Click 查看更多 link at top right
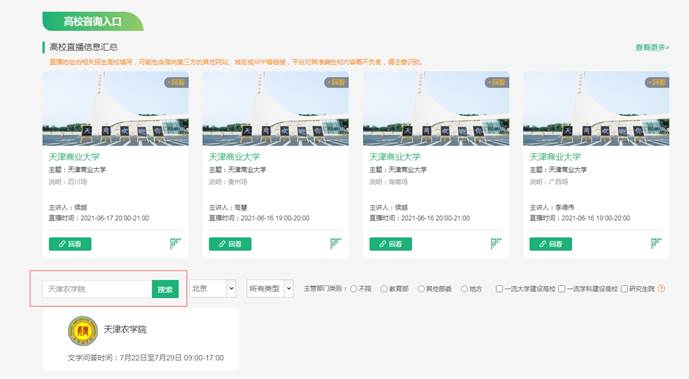 [x=652, y=47]
